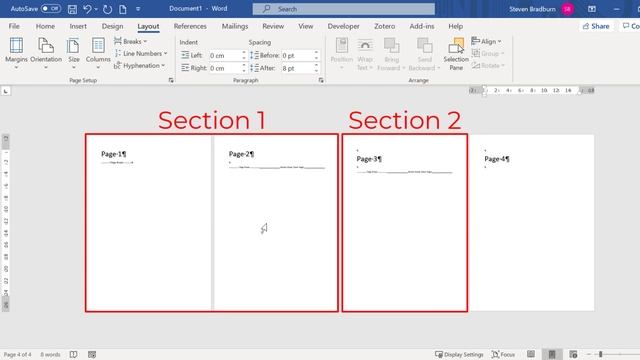
Task: Click the macro recording icon in status bar
Action: coord(92,355)
